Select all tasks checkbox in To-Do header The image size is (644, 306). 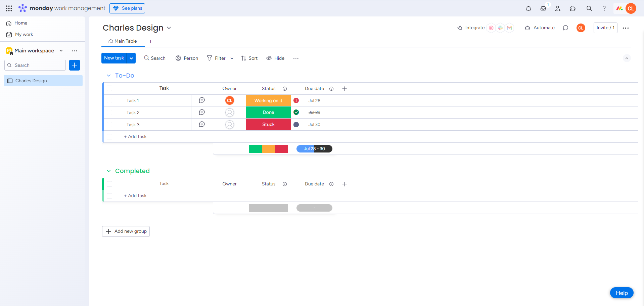coord(109,88)
